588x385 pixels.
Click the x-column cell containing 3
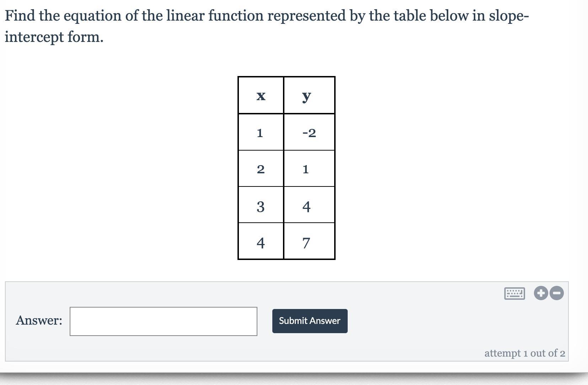pyautogui.click(x=261, y=206)
